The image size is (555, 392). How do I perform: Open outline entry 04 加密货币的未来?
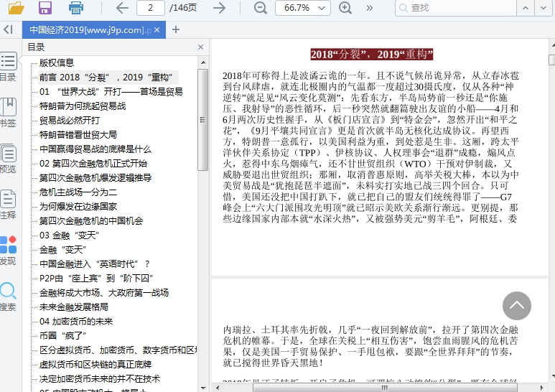(x=75, y=322)
